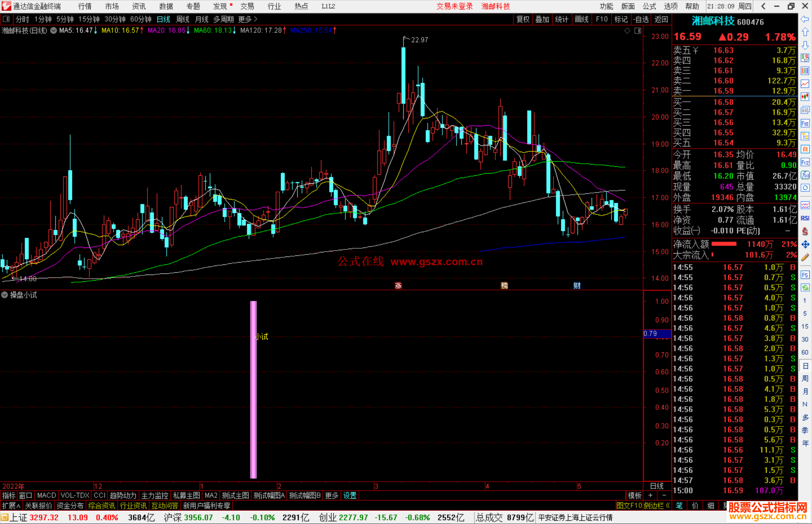This screenshot has height=524, width=812.
Task: Expand the 扩展 panel at bottom left
Action: (x=11, y=506)
